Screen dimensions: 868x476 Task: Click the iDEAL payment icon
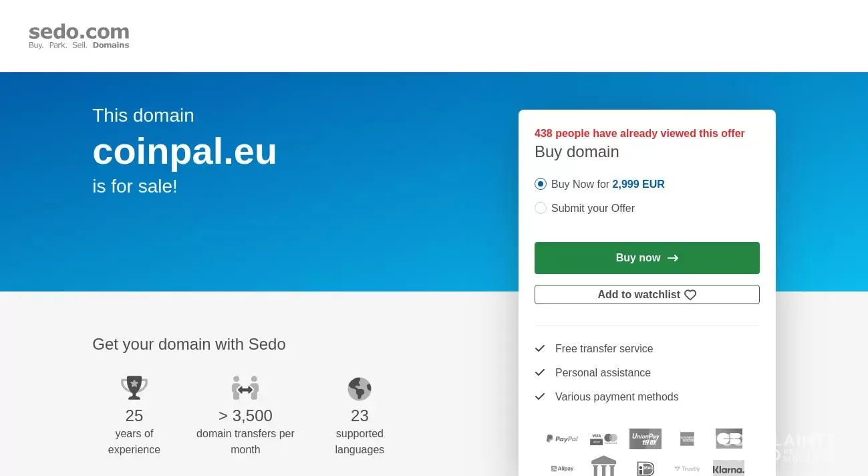(x=645, y=469)
